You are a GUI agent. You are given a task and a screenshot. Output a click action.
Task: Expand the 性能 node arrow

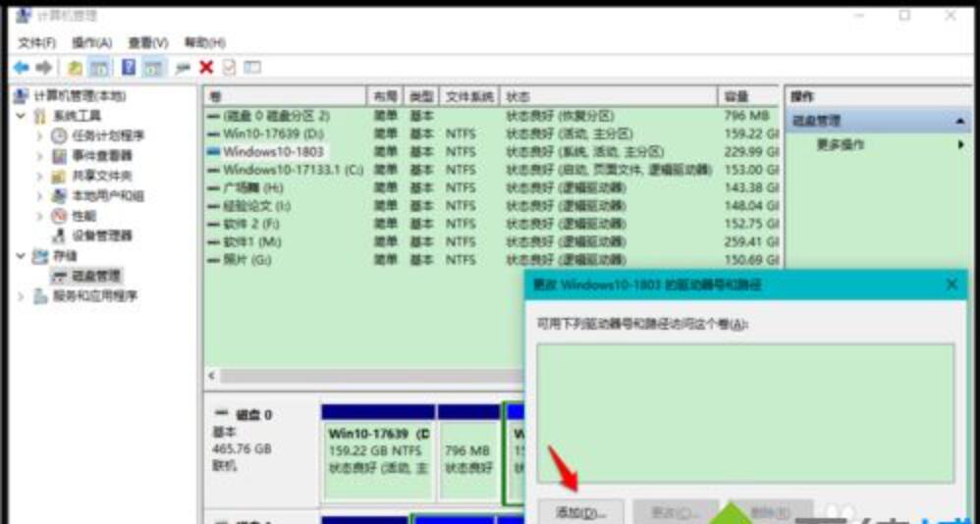[40, 216]
